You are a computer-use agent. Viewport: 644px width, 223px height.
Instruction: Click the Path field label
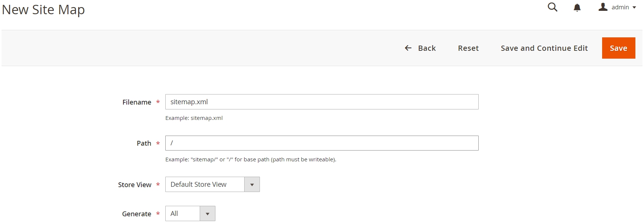click(x=144, y=143)
